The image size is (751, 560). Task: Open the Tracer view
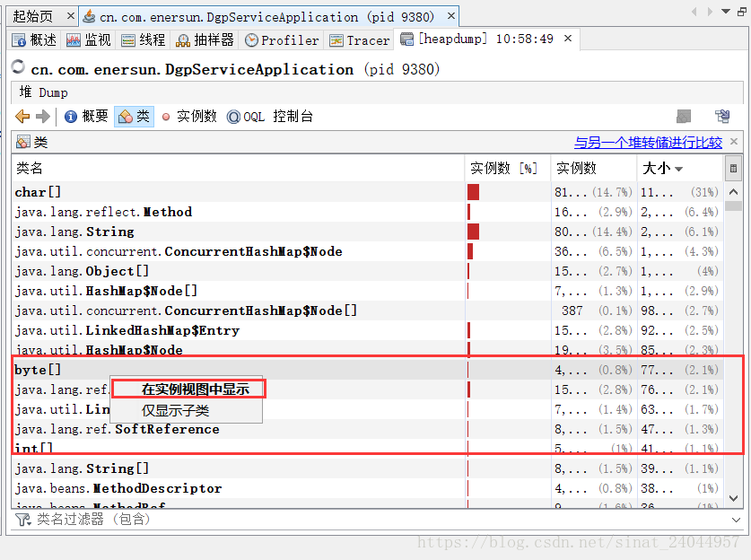(359, 39)
